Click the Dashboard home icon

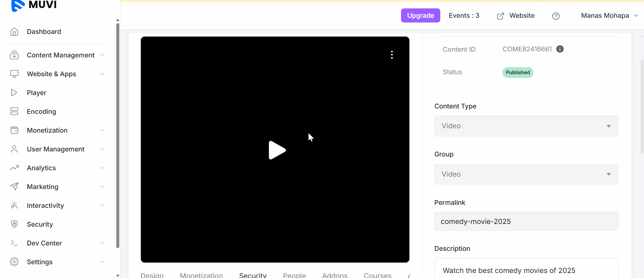14,32
